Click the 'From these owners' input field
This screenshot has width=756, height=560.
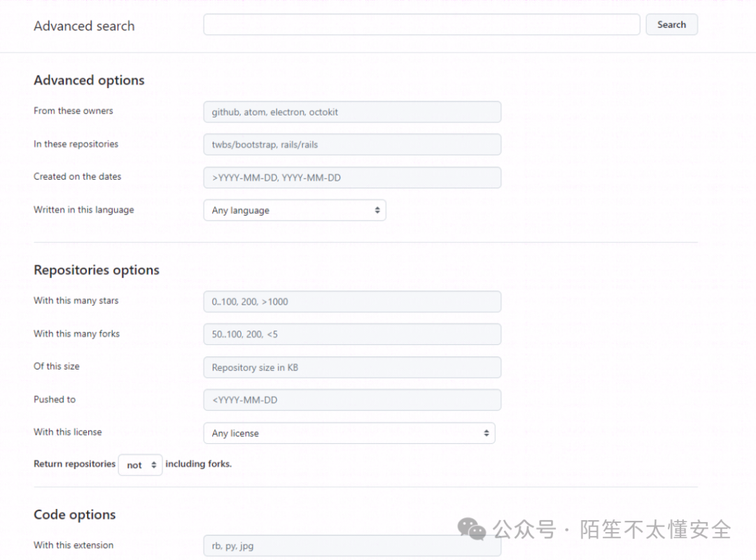click(x=351, y=111)
